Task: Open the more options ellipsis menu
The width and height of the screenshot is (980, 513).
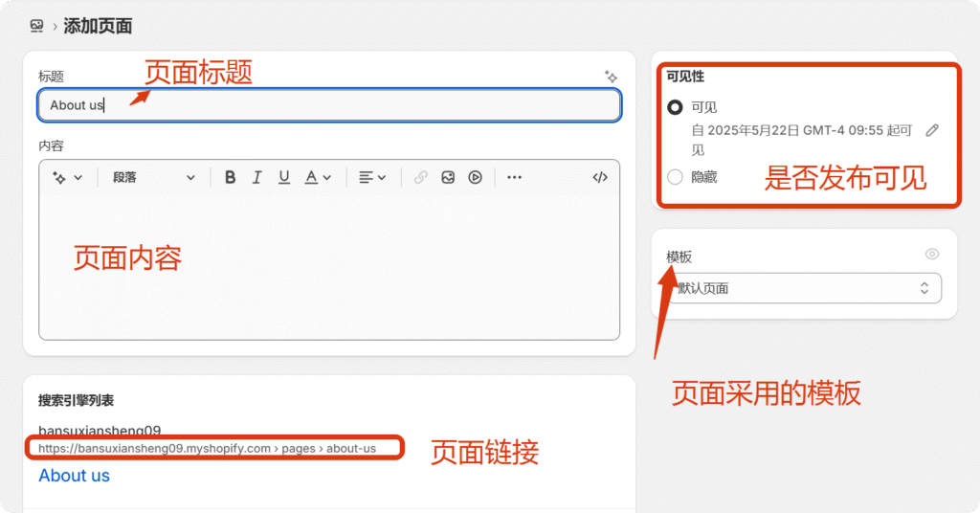Action: click(515, 177)
